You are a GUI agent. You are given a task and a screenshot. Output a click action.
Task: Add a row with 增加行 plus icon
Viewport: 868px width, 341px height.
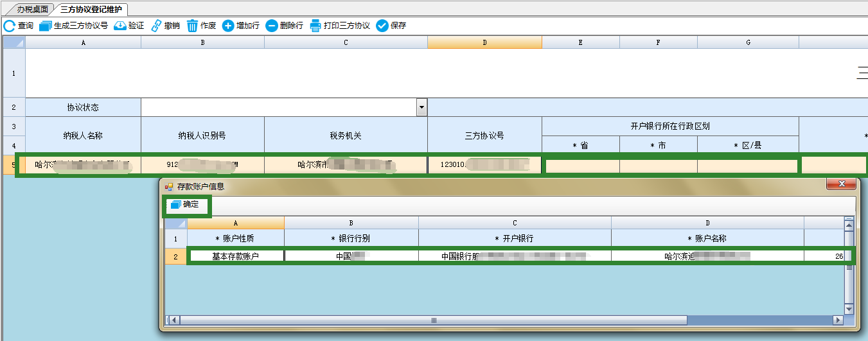(228, 26)
